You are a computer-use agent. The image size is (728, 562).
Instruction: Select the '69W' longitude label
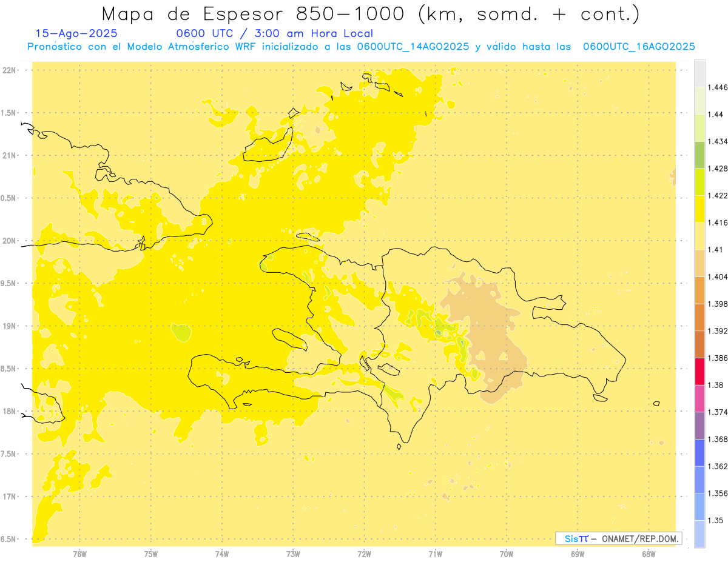tap(578, 554)
